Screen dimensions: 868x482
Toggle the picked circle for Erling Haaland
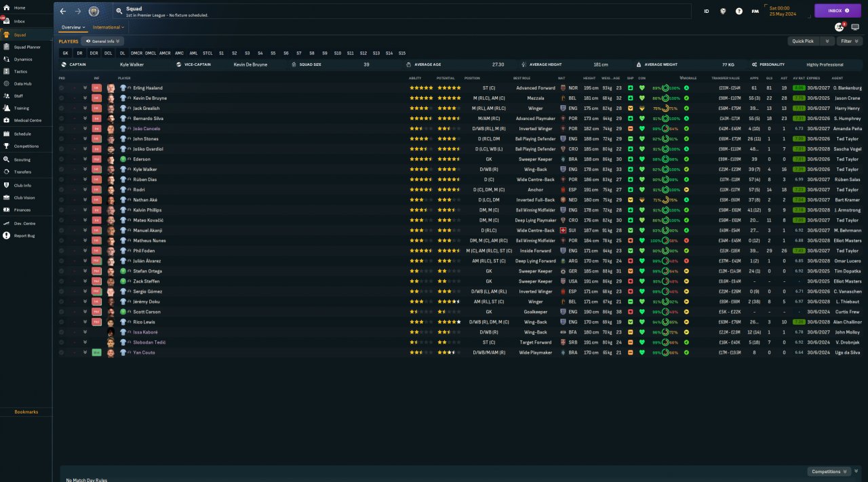click(62, 88)
